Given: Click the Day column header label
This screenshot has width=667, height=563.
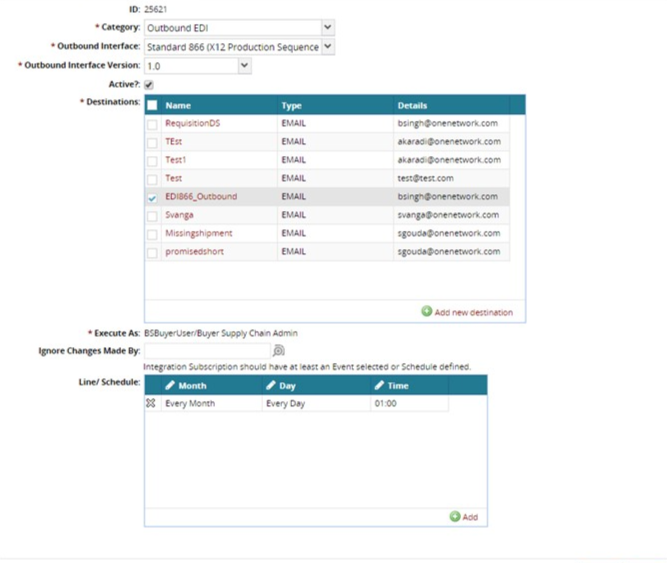Looking at the screenshot, I should click(287, 386).
